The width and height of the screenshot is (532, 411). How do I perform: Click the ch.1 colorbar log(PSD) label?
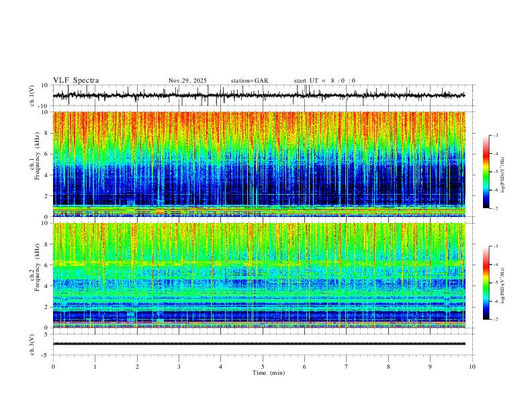pos(503,175)
